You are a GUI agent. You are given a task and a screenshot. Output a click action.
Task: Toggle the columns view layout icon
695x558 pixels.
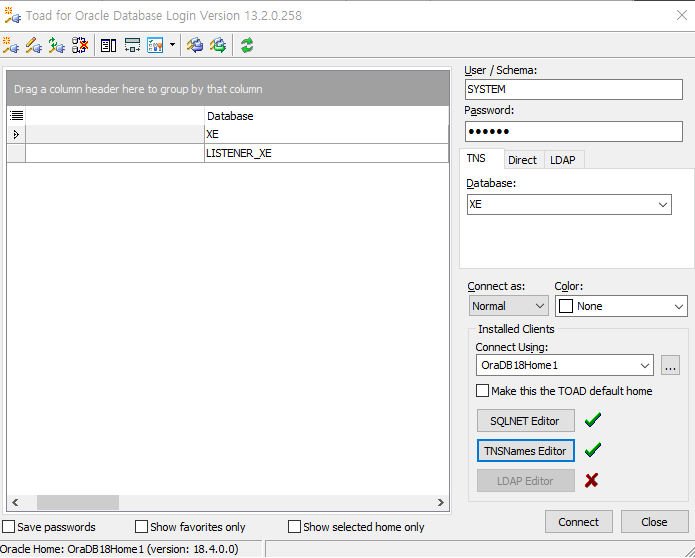[109, 45]
